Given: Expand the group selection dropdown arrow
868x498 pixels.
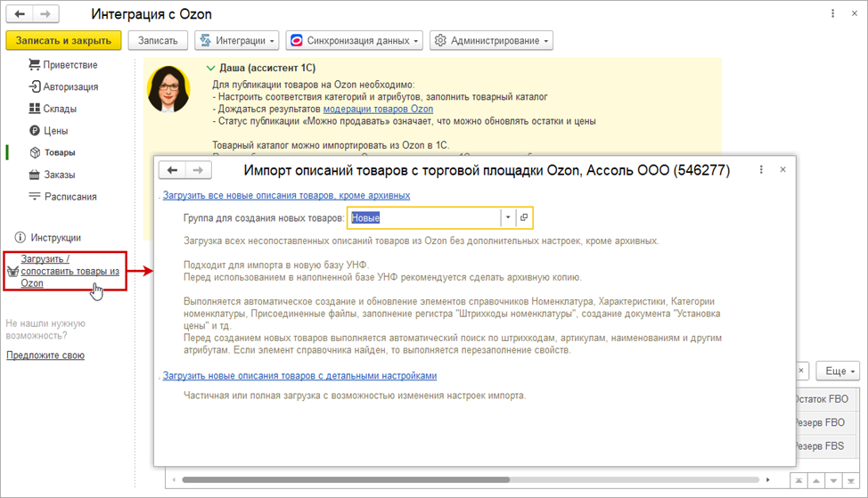Looking at the screenshot, I should click(x=507, y=217).
